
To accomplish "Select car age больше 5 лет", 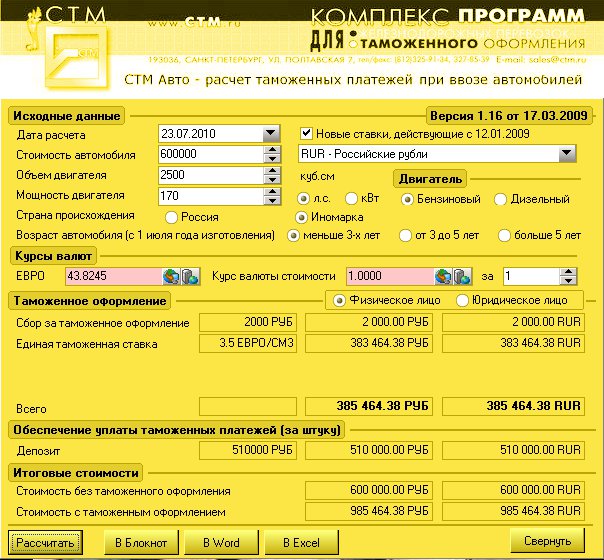I will 504,235.
